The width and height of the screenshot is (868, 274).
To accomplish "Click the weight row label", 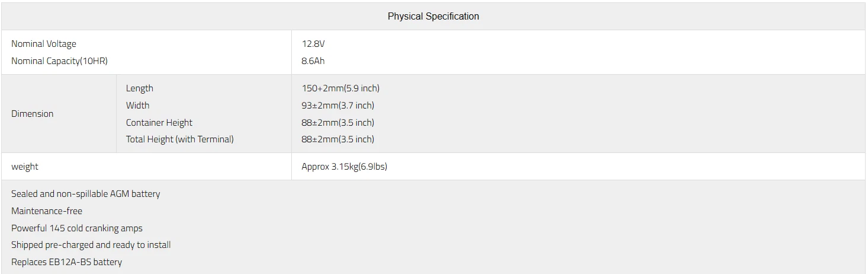I will point(24,167).
